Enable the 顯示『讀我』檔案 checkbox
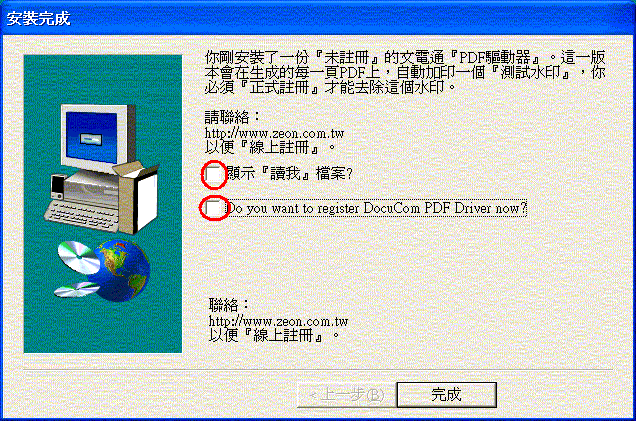 point(214,174)
